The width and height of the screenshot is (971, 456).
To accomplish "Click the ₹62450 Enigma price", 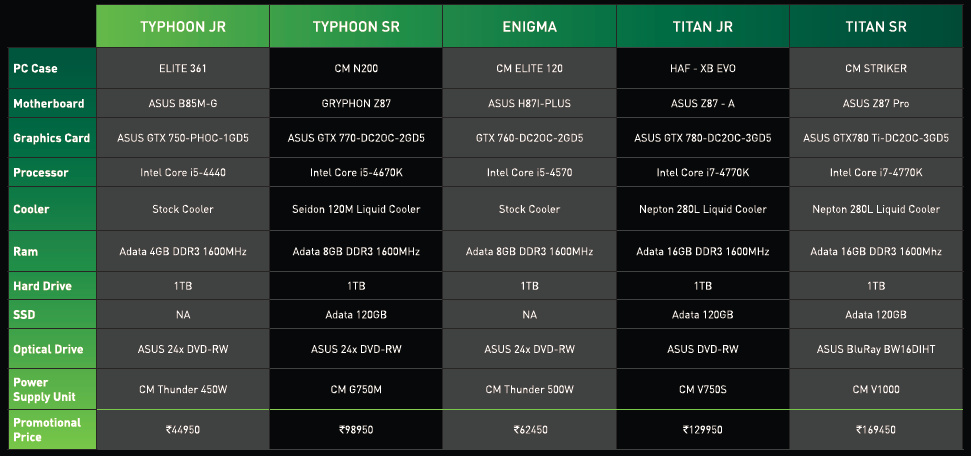I will [529, 429].
